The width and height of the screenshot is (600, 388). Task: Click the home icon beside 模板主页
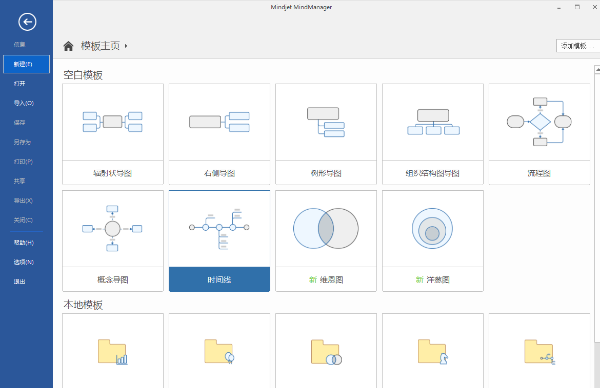click(68, 46)
